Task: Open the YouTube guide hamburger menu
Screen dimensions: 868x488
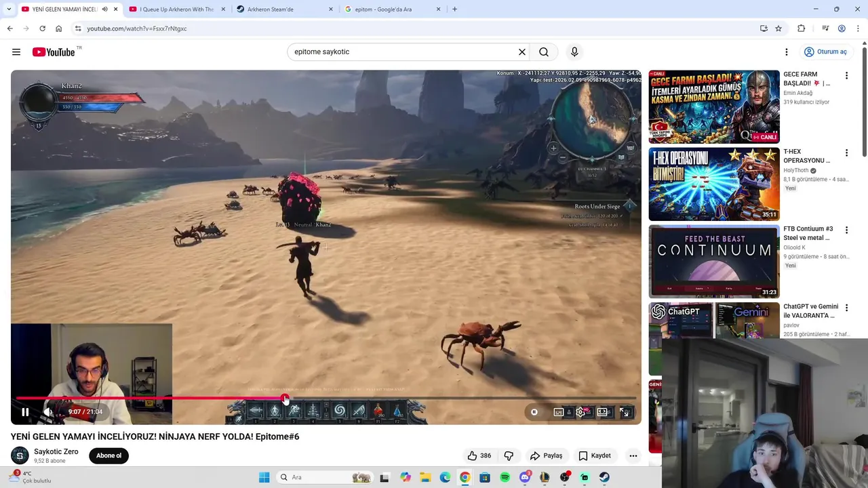Action: 16,52
